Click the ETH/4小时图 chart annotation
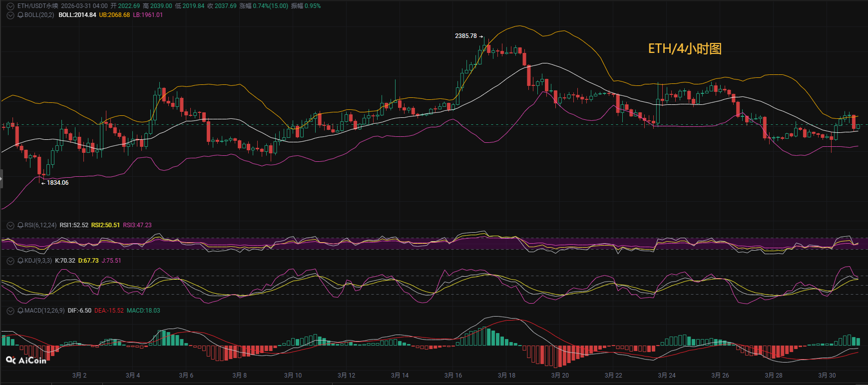The width and height of the screenshot is (868, 385). pos(685,48)
